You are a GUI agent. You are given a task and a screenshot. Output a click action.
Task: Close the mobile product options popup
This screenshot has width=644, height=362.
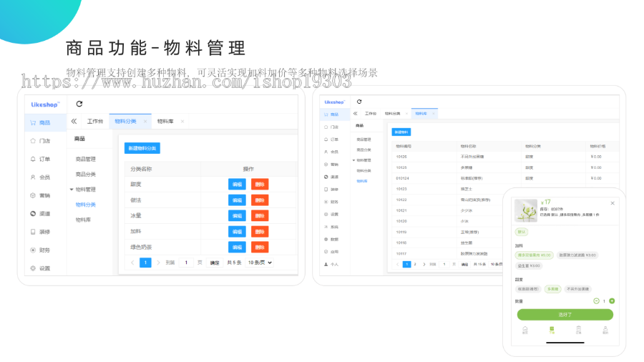point(613,203)
